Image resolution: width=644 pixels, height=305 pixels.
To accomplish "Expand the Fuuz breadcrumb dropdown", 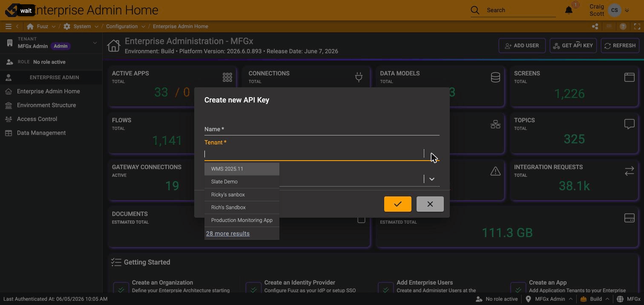I will coord(53,26).
